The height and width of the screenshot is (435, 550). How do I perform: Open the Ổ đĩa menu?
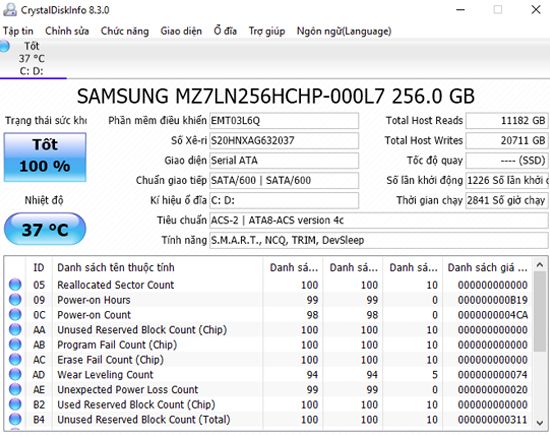coord(225,31)
